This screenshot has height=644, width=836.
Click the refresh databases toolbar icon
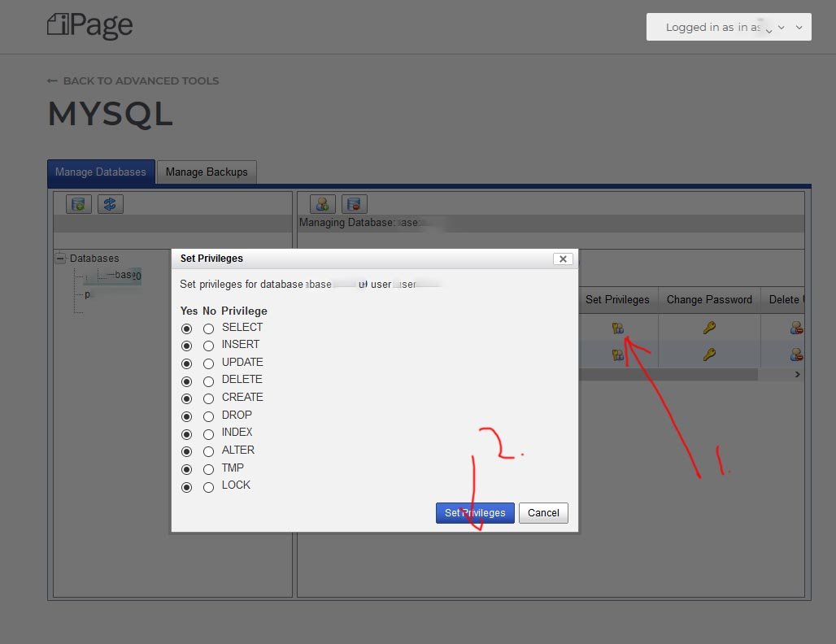click(x=111, y=204)
